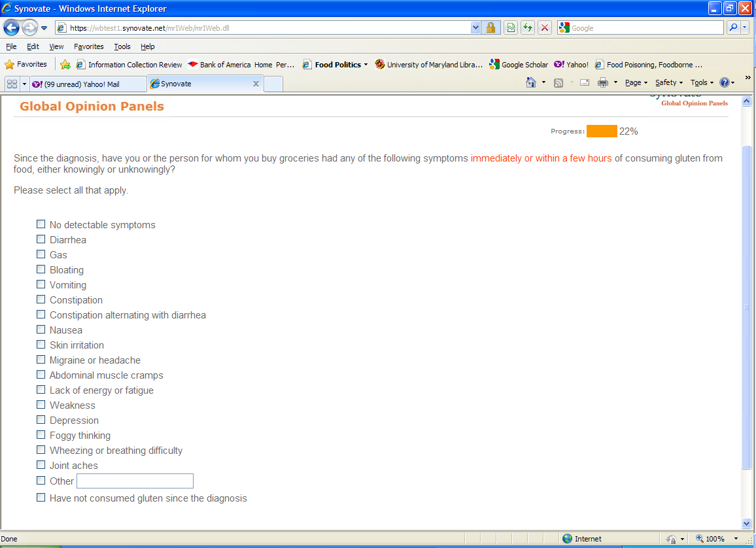
Task: Open the zoom level dropdown arrow
Action: pyautogui.click(x=736, y=539)
